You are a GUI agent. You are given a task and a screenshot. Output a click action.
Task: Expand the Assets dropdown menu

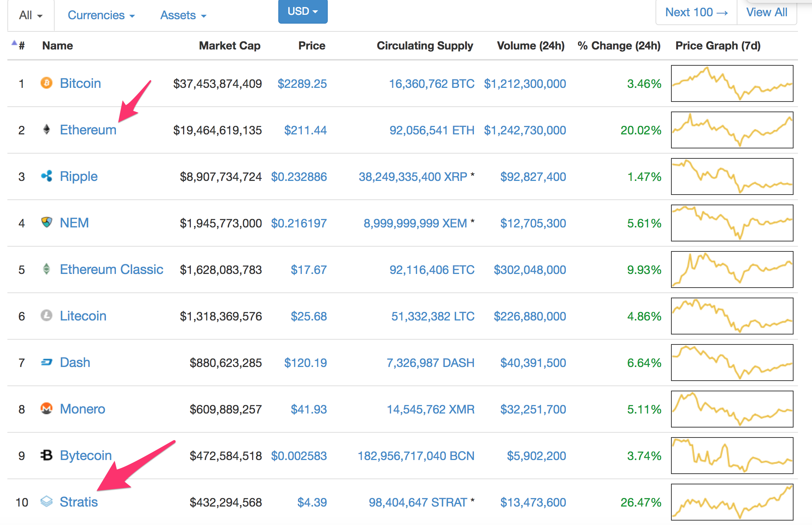[183, 15]
